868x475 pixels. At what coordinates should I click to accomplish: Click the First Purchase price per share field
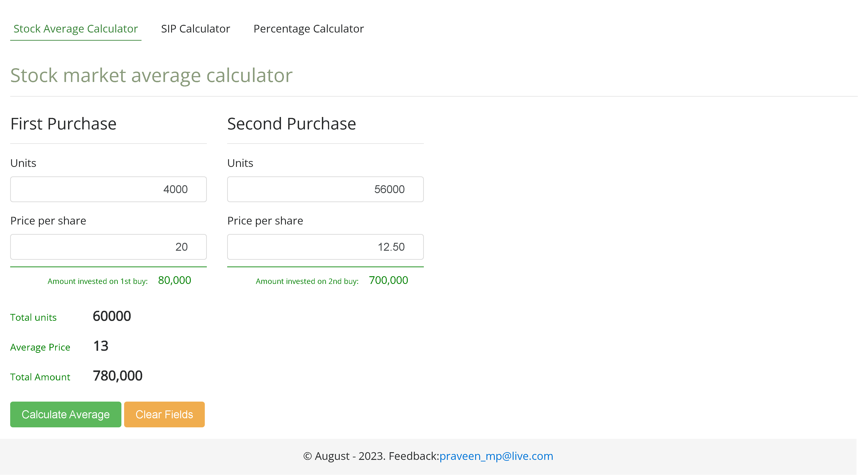108,247
